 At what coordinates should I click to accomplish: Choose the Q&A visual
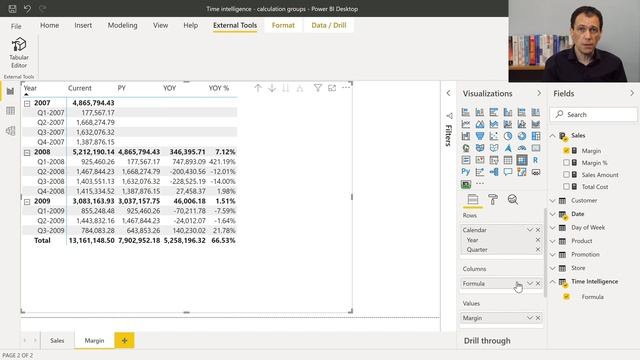508,172
